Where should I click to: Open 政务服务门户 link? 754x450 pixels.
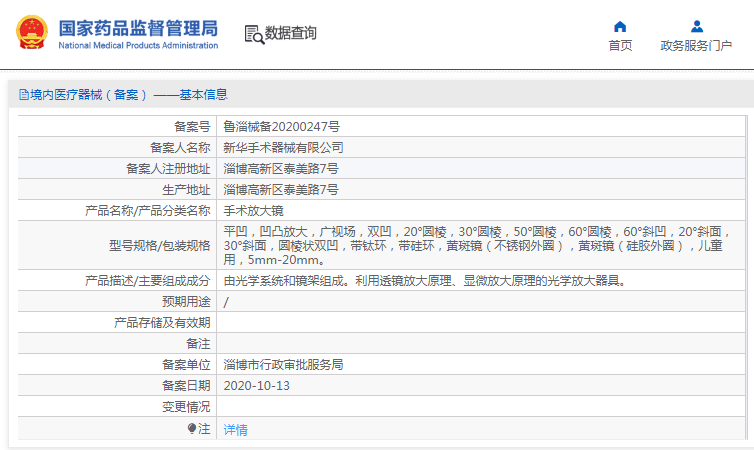point(696,45)
